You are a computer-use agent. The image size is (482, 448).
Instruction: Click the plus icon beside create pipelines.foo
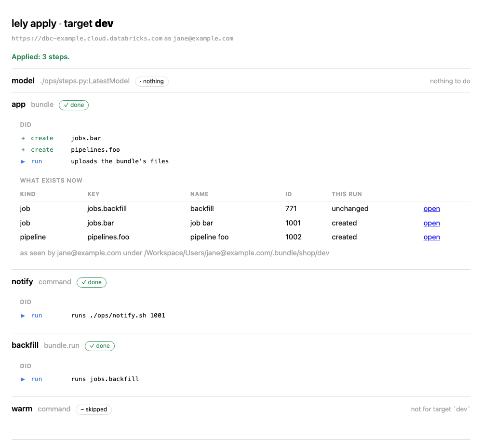click(23, 150)
